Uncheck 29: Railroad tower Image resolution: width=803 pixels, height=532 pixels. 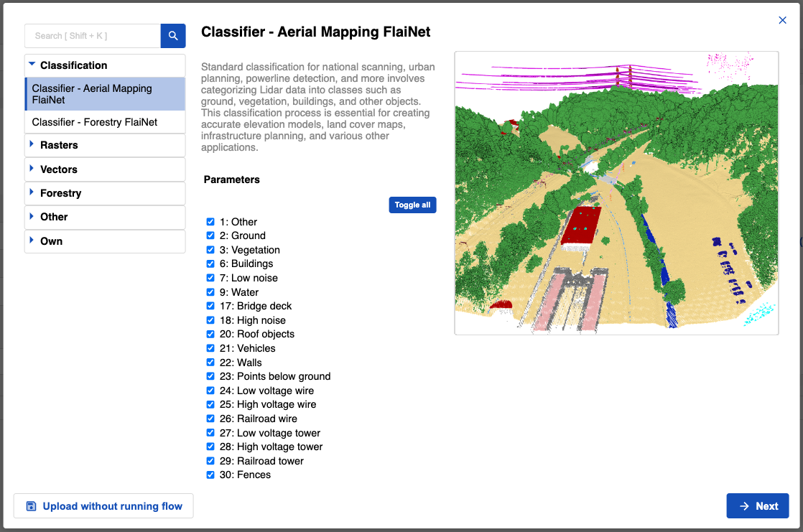[x=210, y=461]
